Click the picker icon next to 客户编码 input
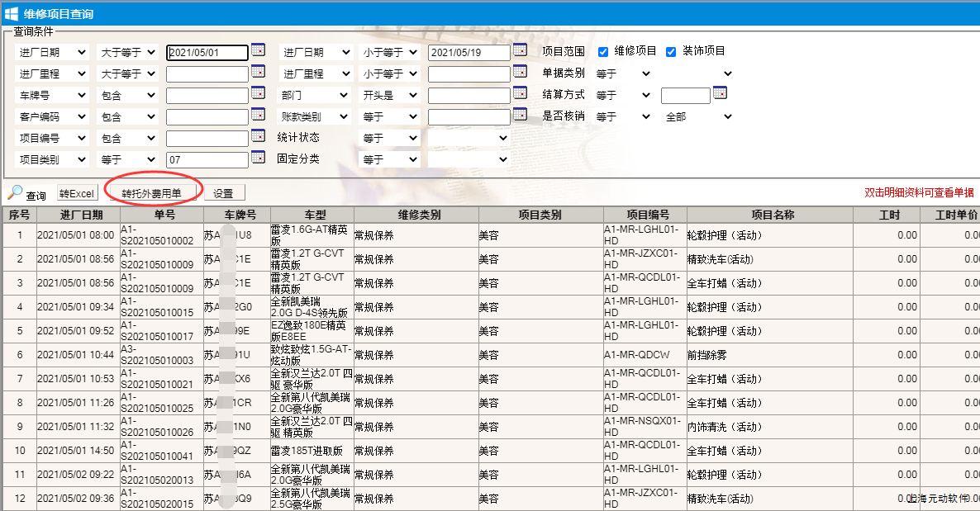 click(258, 115)
